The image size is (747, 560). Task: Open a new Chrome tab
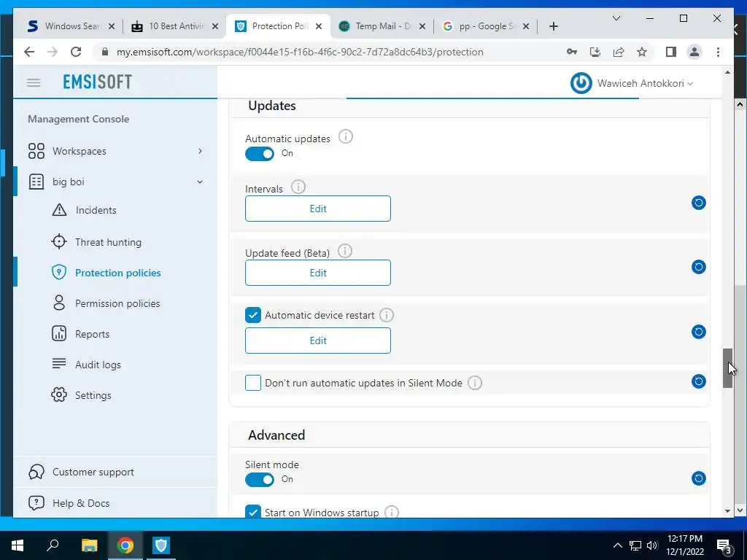click(553, 26)
